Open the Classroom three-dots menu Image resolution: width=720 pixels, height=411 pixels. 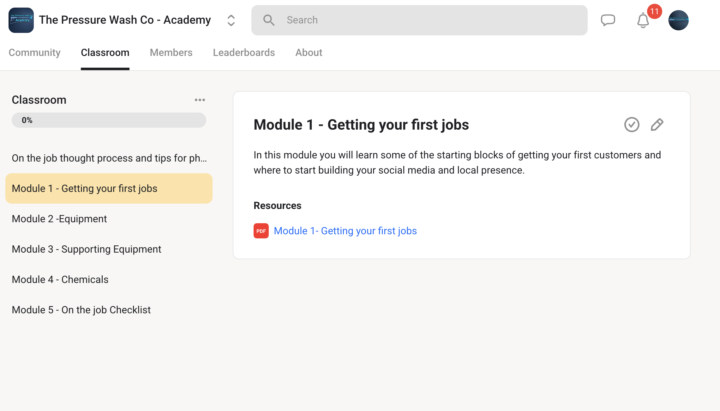[200, 100]
